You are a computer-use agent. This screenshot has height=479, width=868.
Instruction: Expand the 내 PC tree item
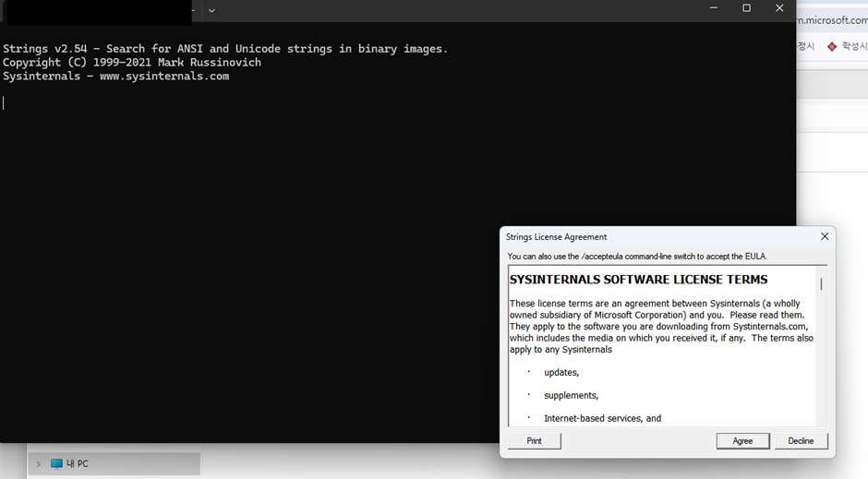click(38, 464)
